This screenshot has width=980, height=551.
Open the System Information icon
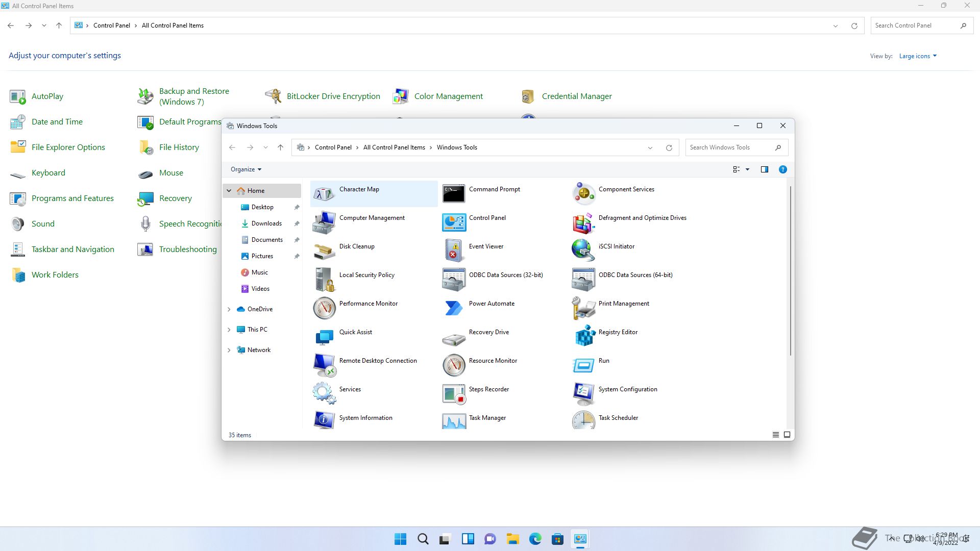coord(324,420)
